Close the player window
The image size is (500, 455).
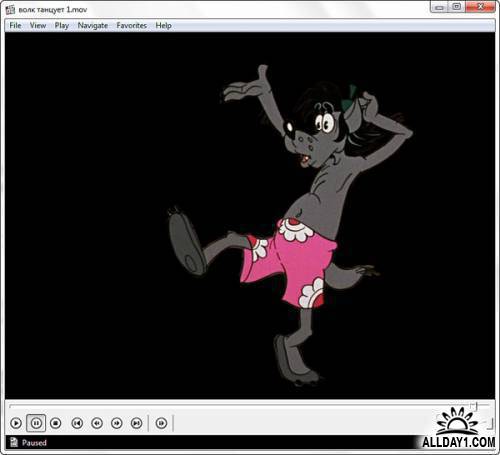point(480,7)
